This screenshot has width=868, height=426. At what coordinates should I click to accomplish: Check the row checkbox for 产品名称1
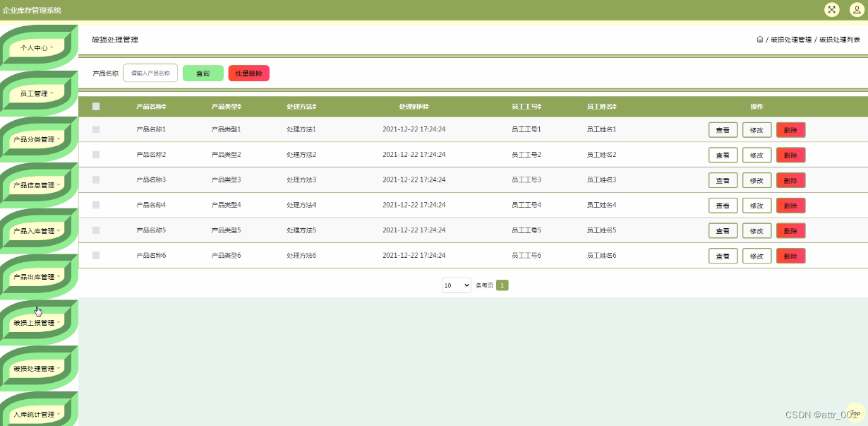point(96,129)
